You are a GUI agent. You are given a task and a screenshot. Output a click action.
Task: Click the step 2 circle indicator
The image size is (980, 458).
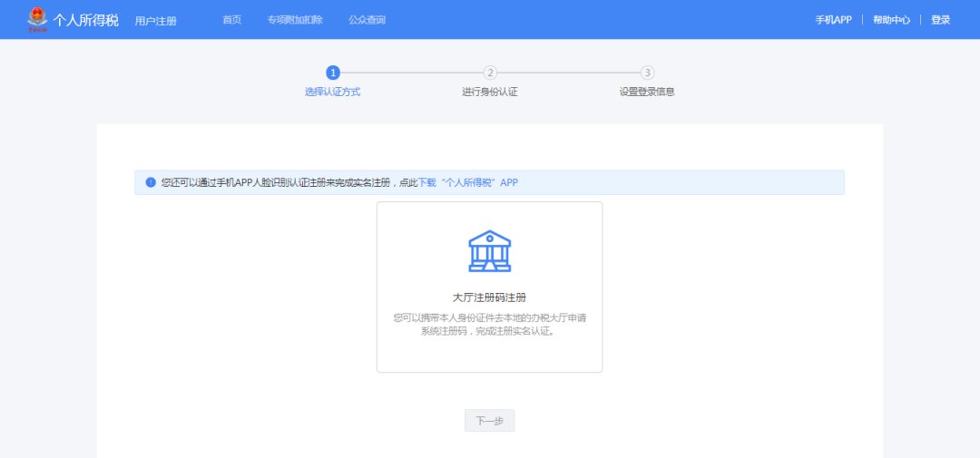pos(490,73)
